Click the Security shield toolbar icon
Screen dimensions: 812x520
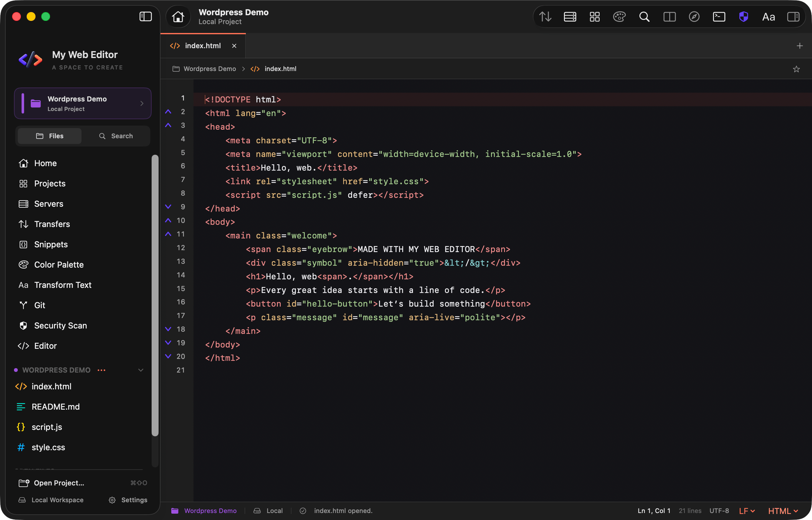(743, 16)
